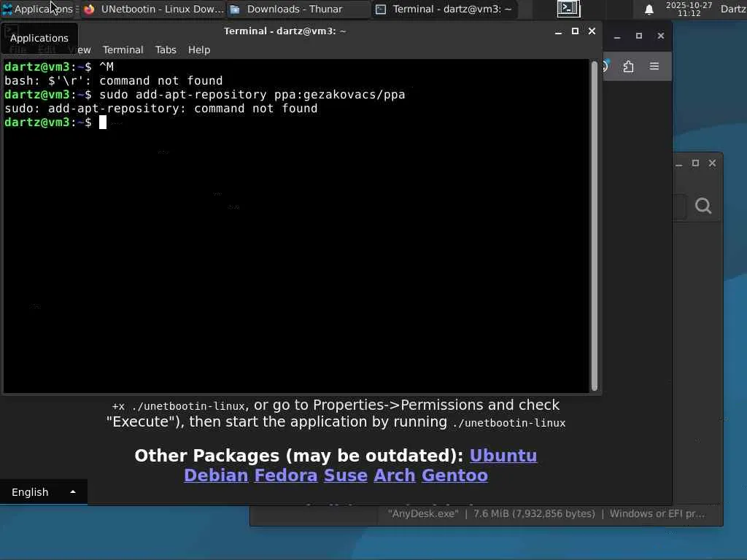Minimize the Thunar window
This screenshot has height=560, width=747.
[679, 163]
